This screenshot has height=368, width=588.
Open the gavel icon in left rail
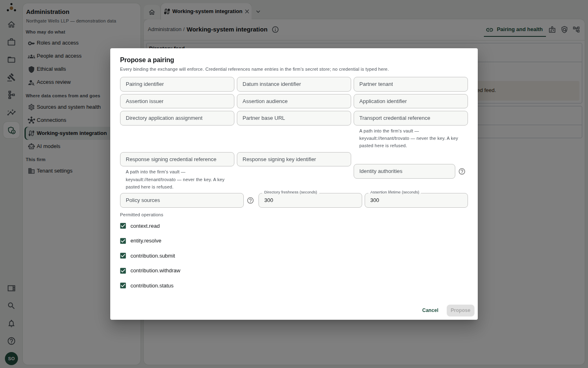tap(11, 77)
